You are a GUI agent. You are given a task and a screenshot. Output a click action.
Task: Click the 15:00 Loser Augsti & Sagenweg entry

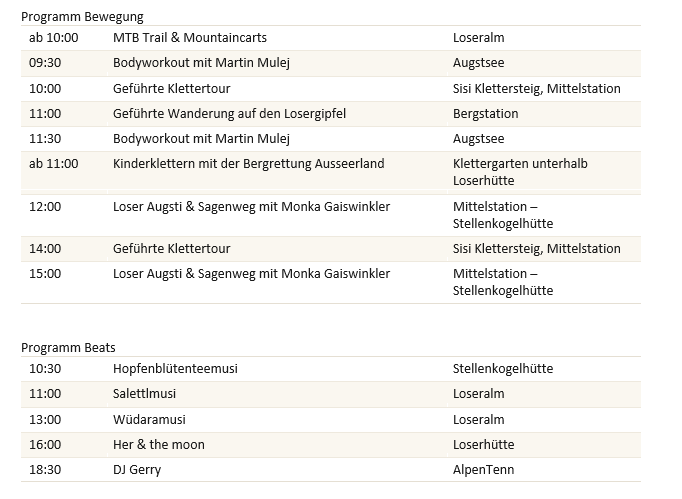(x=251, y=274)
